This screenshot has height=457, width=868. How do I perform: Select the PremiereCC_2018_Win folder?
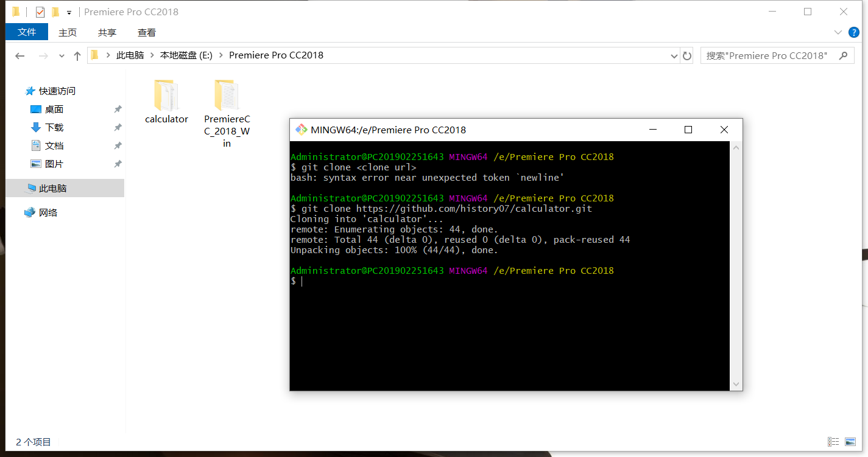pyautogui.click(x=227, y=114)
